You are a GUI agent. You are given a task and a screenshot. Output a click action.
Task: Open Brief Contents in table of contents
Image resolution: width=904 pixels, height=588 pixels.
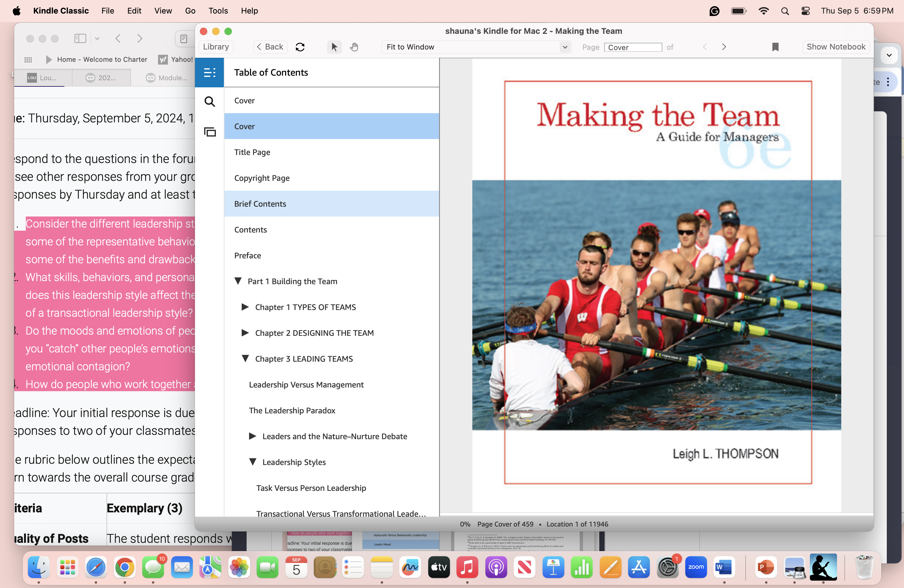pyautogui.click(x=260, y=204)
